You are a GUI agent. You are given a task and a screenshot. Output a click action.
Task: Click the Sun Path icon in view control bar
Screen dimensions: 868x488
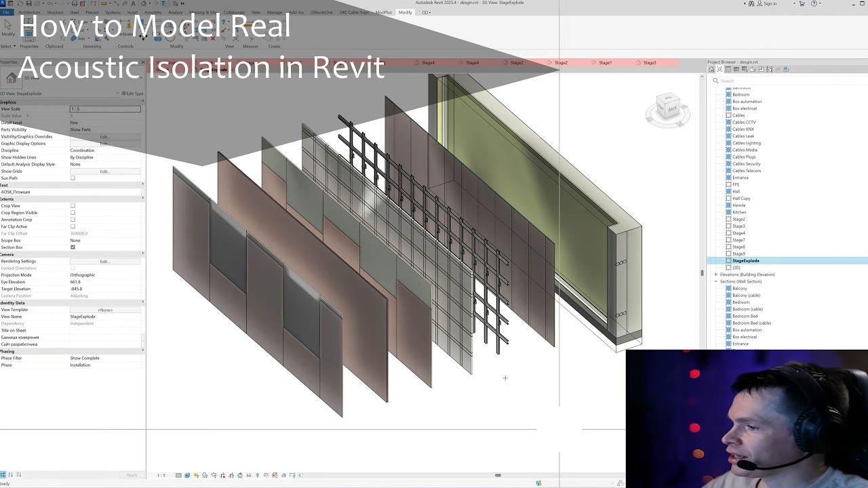point(196,475)
